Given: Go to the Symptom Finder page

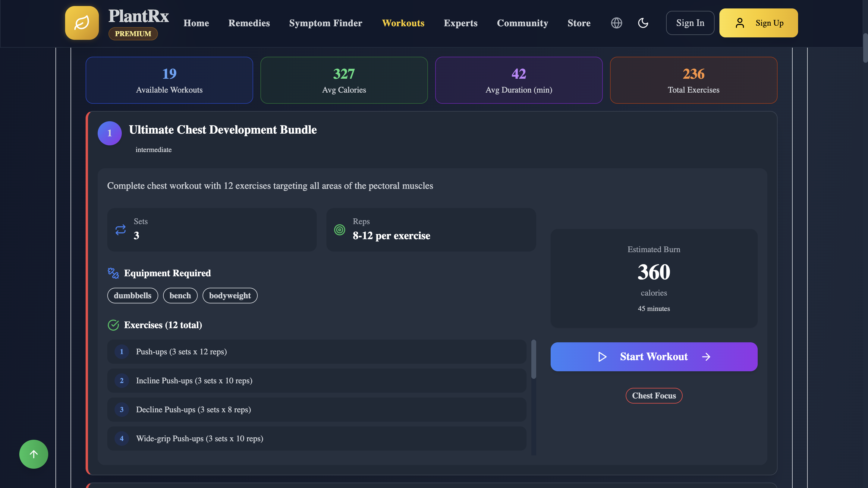Looking at the screenshot, I should point(325,23).
